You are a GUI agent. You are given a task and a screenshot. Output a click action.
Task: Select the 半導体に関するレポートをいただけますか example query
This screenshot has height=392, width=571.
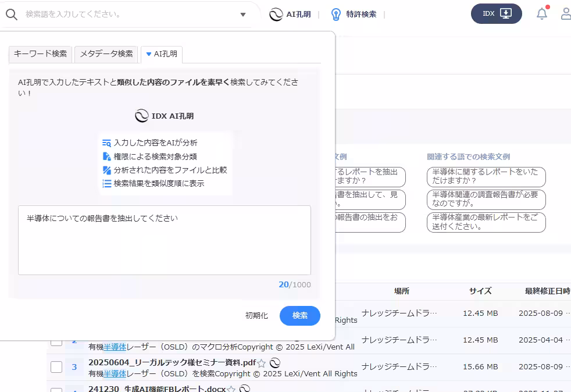tap(486, 177)
